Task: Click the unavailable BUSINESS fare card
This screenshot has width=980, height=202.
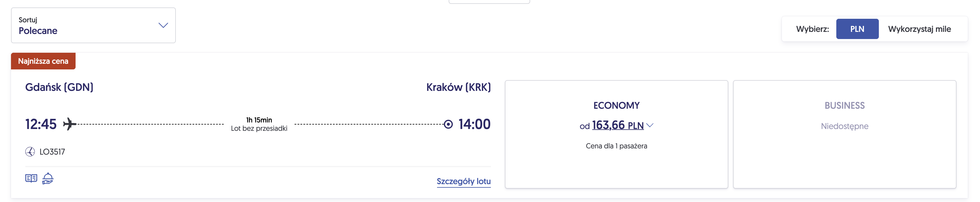Action: click(844, 134)
